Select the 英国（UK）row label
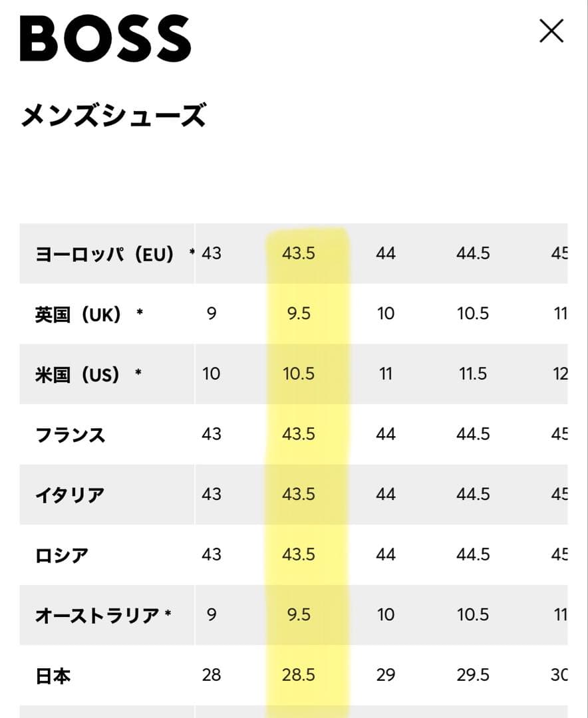This screenshot has height=718, width=588. click(x=78, y=314)
